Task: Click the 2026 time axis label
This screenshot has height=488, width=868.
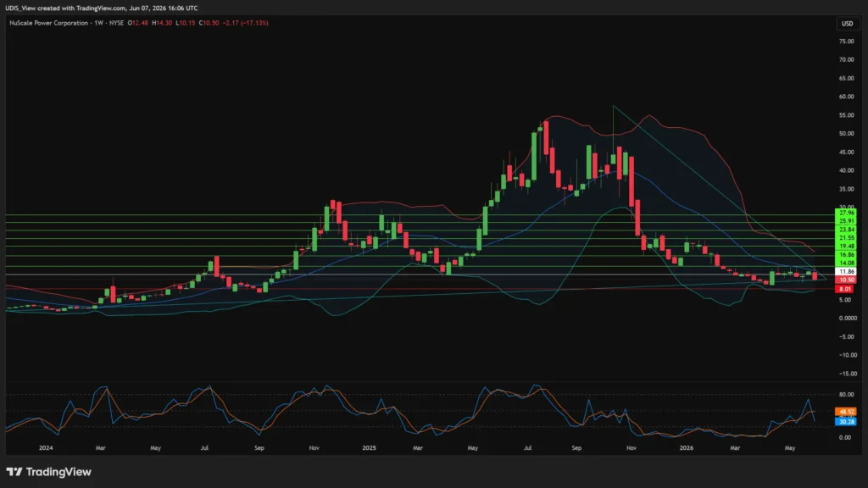Action: click(x=687, y=447)
